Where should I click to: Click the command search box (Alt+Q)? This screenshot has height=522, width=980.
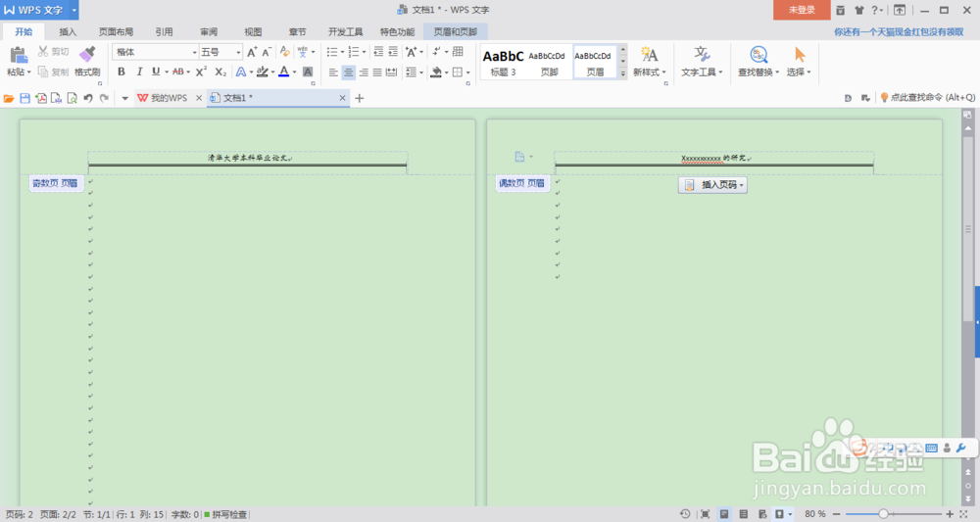[928, 97]
